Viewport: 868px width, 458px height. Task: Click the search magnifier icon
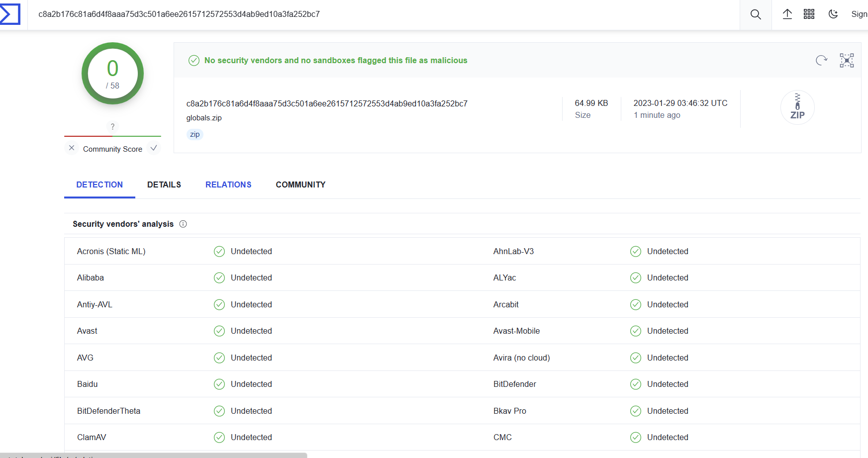click(756, 14)
